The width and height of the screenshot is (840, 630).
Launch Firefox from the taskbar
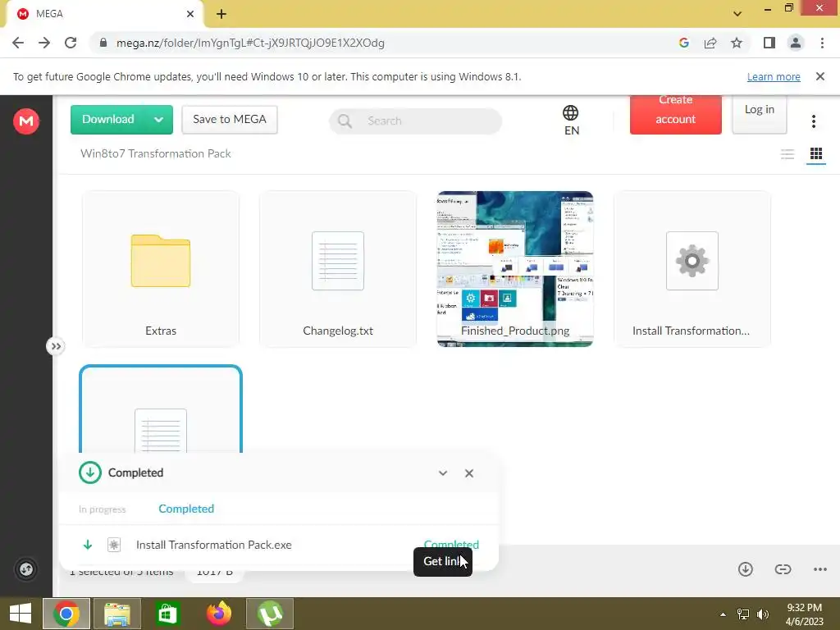click(x=218, y=614)
